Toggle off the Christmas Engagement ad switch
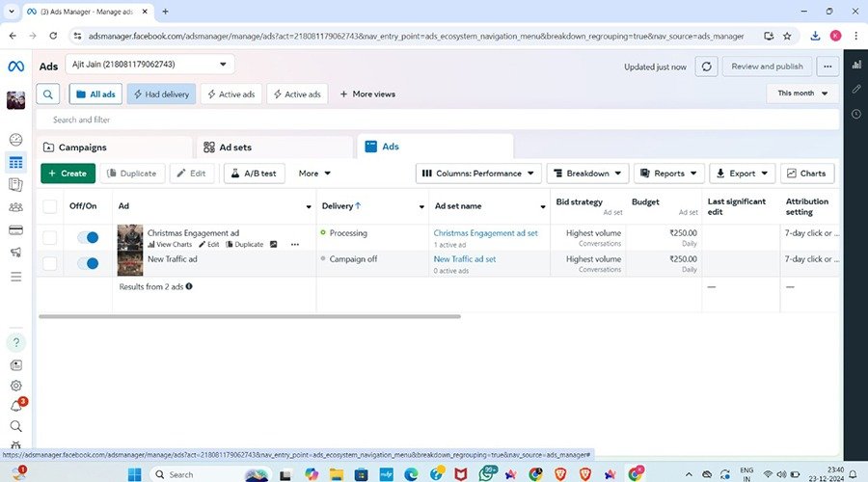The image size is (868, 482). click(88, 237)
